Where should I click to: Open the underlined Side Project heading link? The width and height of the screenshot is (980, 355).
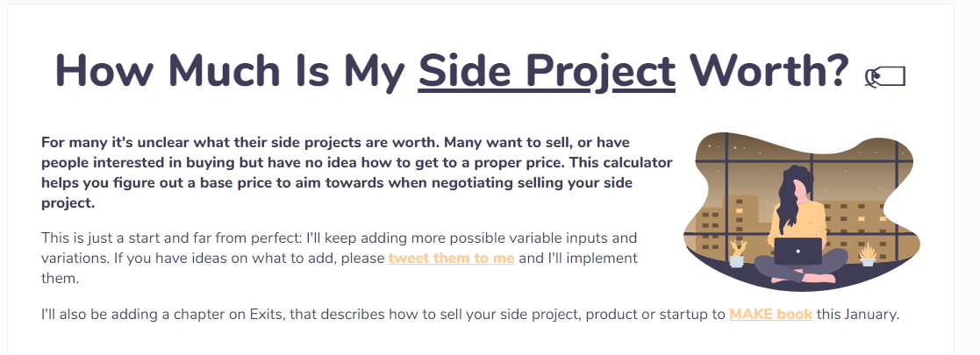[547, 71]
